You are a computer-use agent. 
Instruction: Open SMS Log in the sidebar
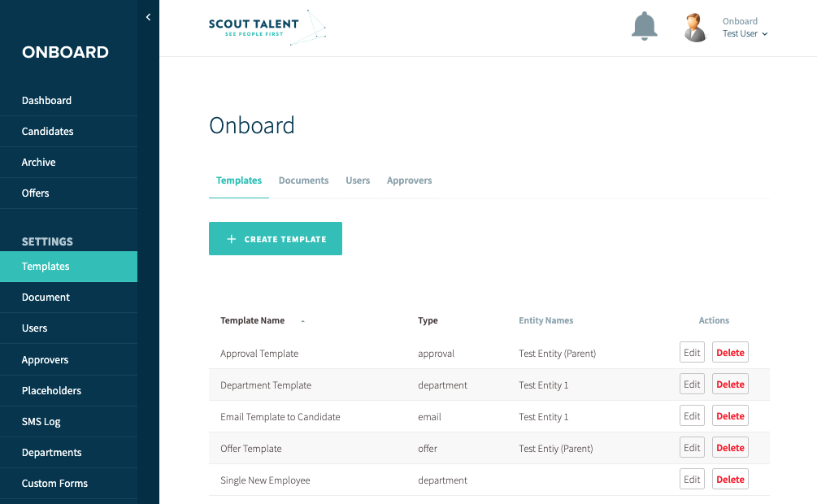coord(69,421)
